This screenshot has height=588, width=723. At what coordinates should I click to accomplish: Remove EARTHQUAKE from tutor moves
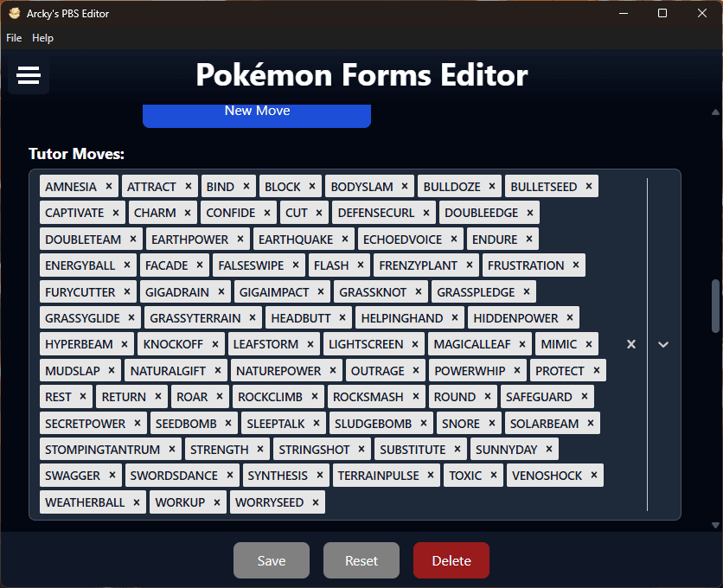click(345, 239)
